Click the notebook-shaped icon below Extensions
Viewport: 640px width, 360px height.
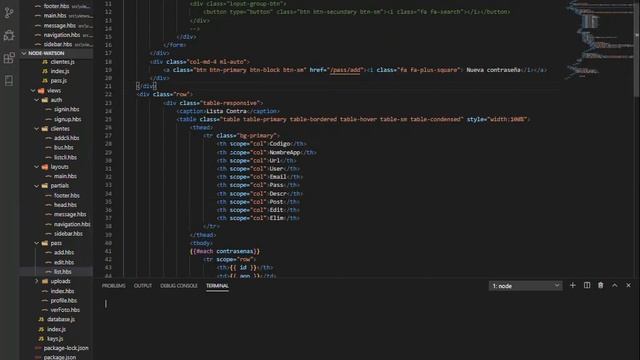point(9,80)
